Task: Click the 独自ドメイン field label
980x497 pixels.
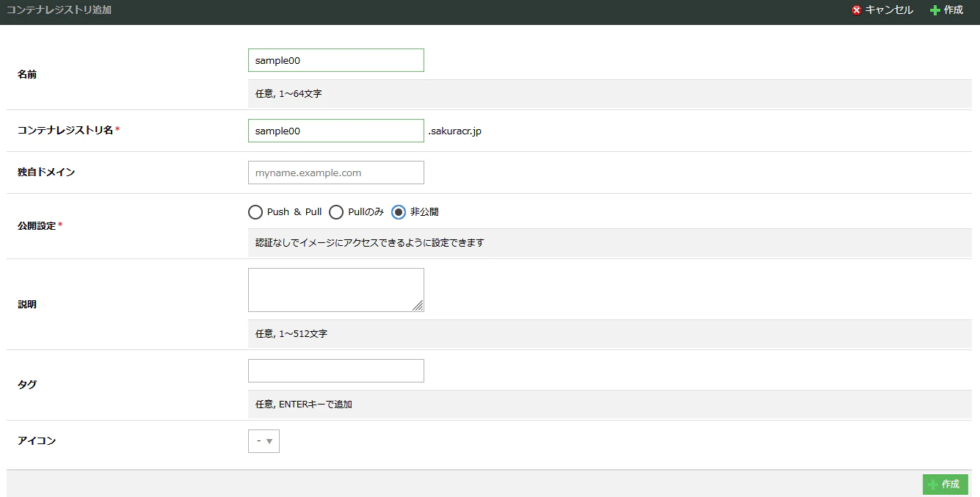Action: 46,173
